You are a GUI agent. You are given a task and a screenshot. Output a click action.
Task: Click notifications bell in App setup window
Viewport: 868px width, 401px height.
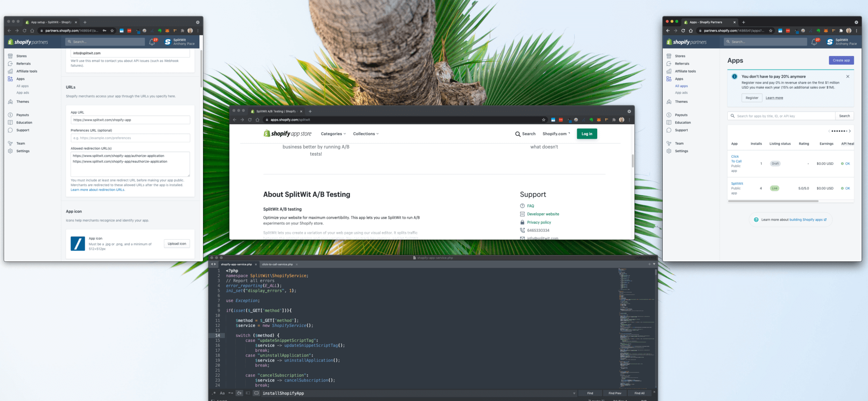point(152,42)
